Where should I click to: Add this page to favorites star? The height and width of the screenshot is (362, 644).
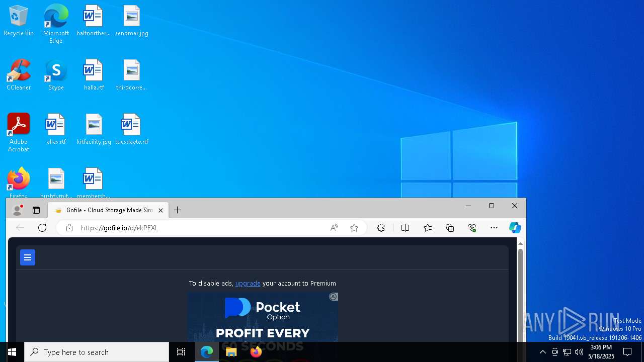click(354, 228)
